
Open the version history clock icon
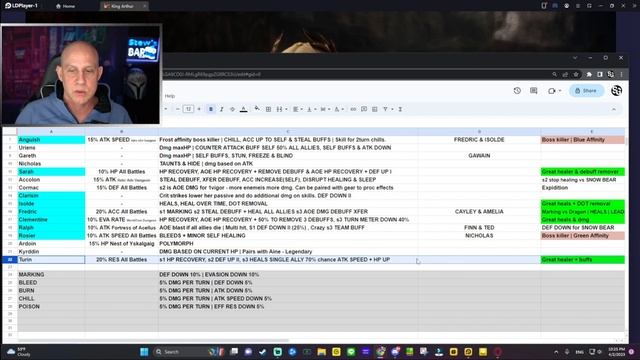[x=517, y=91]
